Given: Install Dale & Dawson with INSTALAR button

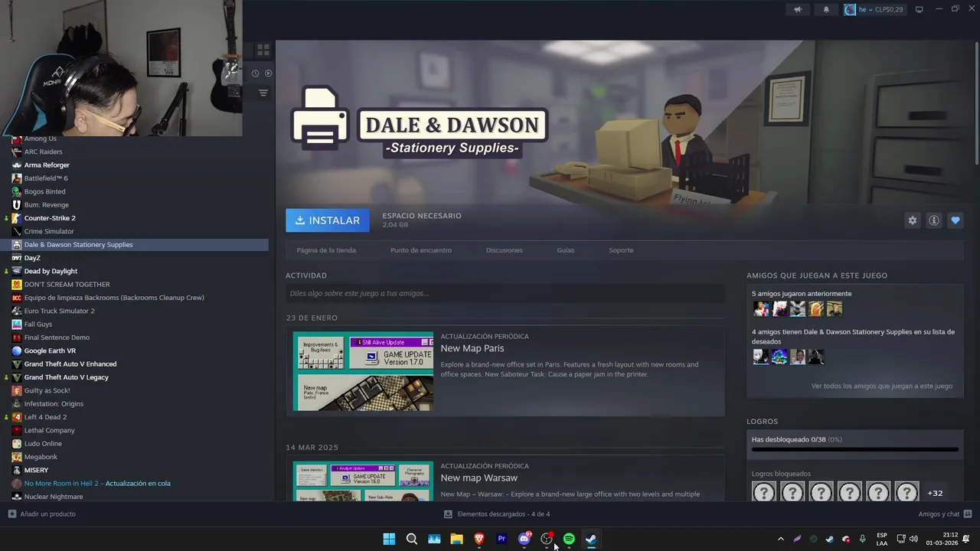Looking at the screenshot, I should tap(328, 220).
